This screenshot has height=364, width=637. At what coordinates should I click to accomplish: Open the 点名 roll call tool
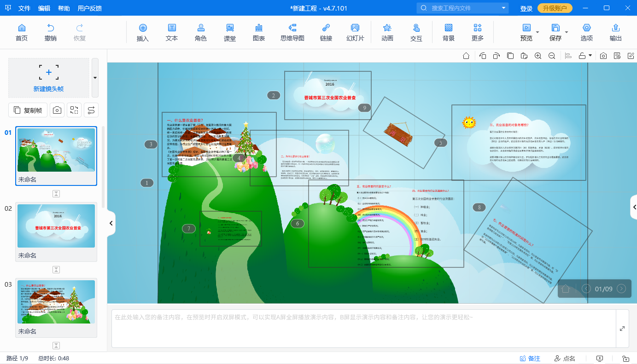click(565, 358)
